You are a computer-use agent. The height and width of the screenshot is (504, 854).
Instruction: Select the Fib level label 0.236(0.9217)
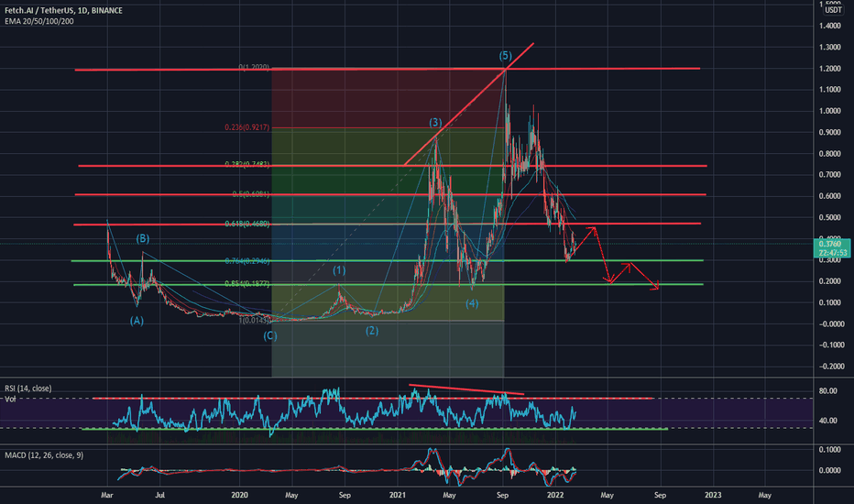tap(246, 127)
